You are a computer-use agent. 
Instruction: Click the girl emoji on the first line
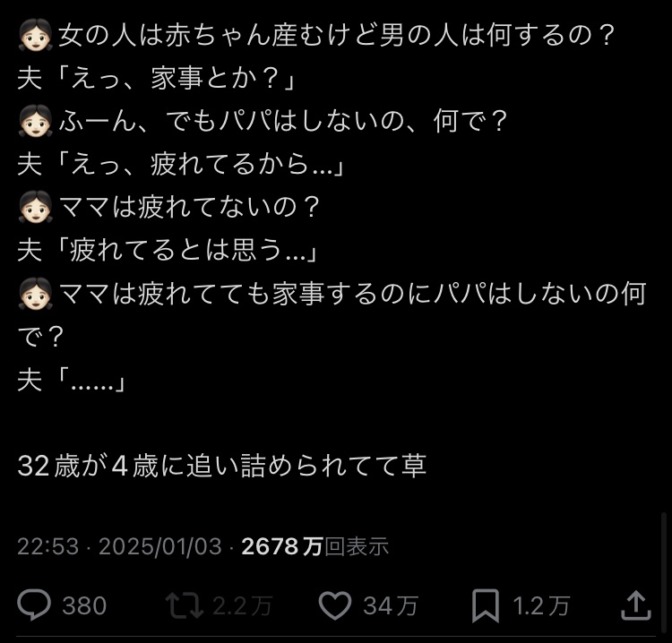point(35,37)
